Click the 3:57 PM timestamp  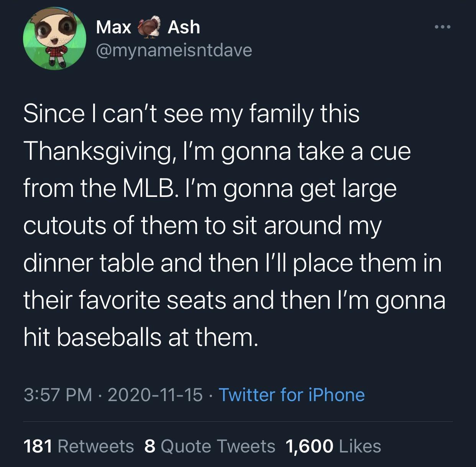[x=58, y=395]
